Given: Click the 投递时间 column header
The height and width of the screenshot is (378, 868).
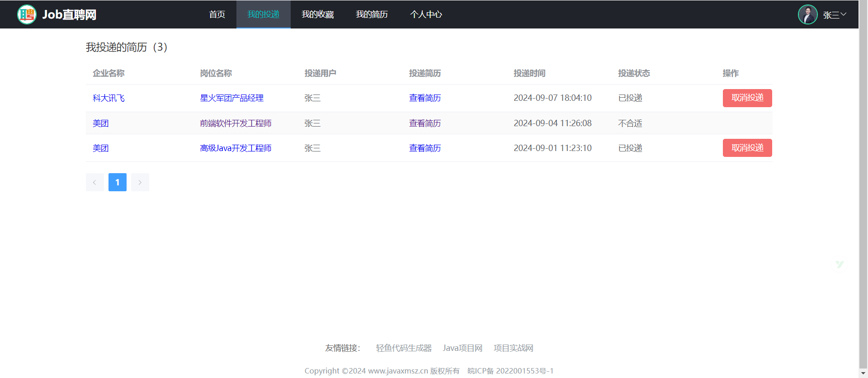Looking at the screenshot, I should [530, 73].
